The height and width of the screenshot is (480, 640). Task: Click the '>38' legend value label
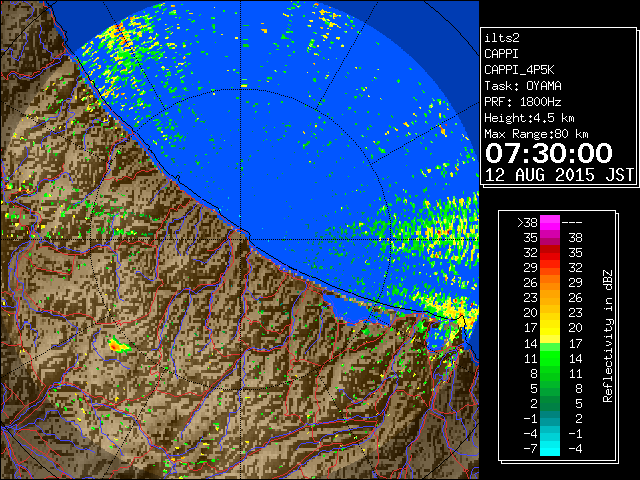(x=527, y=222)
